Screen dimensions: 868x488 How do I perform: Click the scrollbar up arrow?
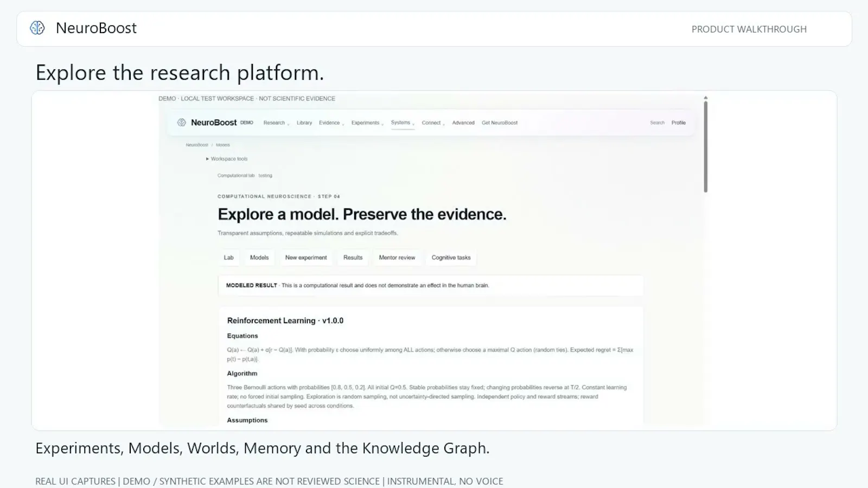pyautogui.click(x=706, y=98)
